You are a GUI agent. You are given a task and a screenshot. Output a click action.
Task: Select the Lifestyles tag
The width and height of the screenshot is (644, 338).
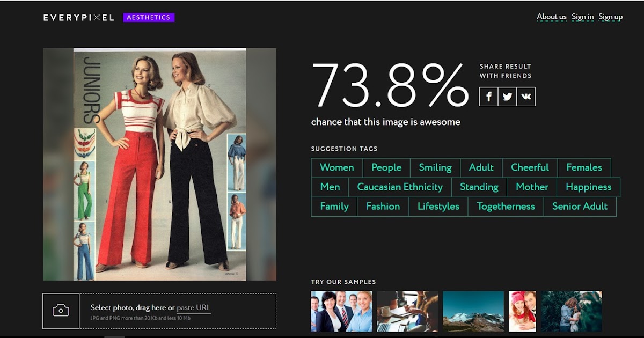click(438, 207)
